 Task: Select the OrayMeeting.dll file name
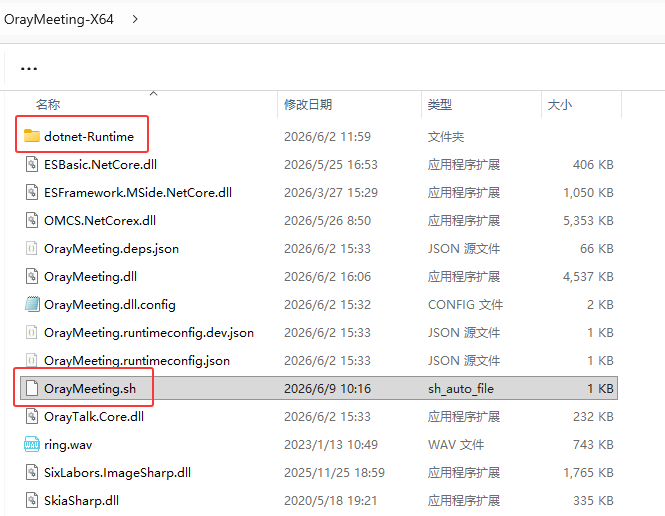coord(90,276)
